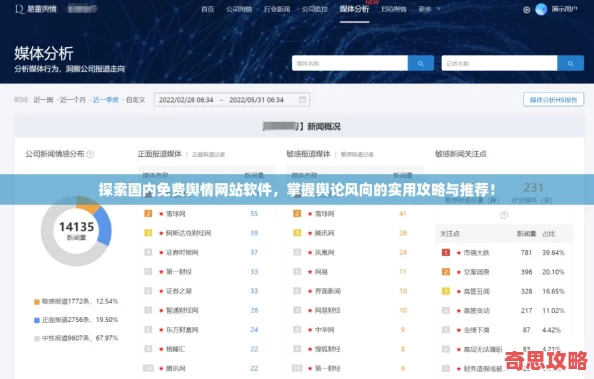Click the 媒体分析H5报告 button
The image size is (594, 379).
click(553, 100)
